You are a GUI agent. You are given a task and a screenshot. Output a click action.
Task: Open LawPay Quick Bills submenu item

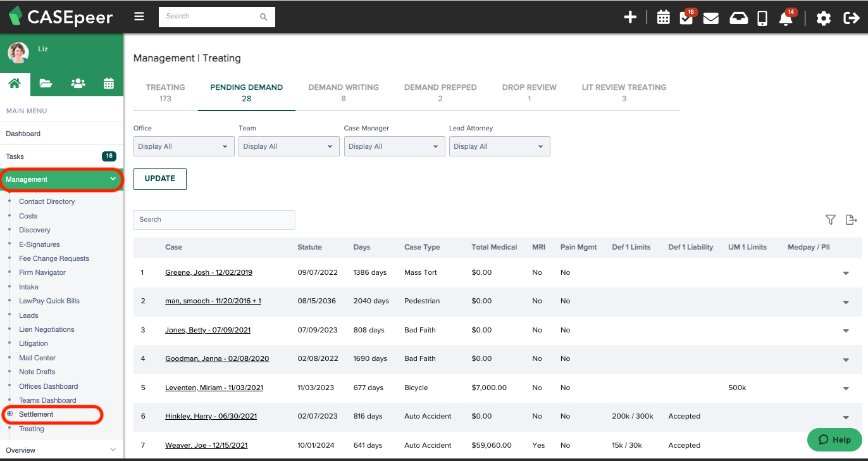coord(49,301)
